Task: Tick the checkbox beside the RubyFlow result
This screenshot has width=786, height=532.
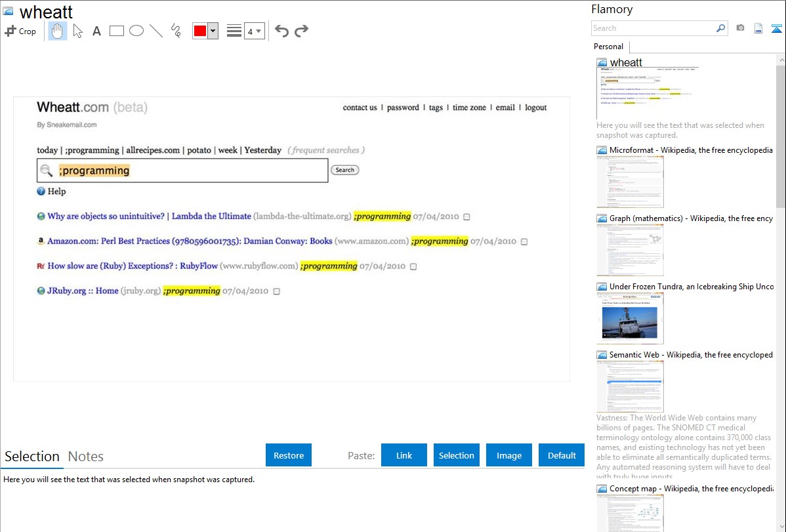Action: click(413, 266)
